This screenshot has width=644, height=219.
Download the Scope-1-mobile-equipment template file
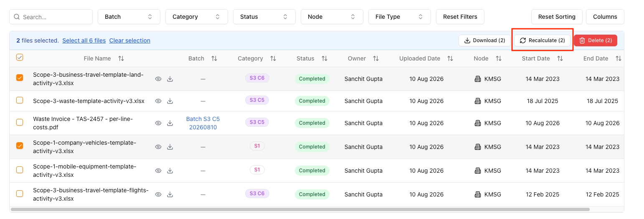point(170,171)
